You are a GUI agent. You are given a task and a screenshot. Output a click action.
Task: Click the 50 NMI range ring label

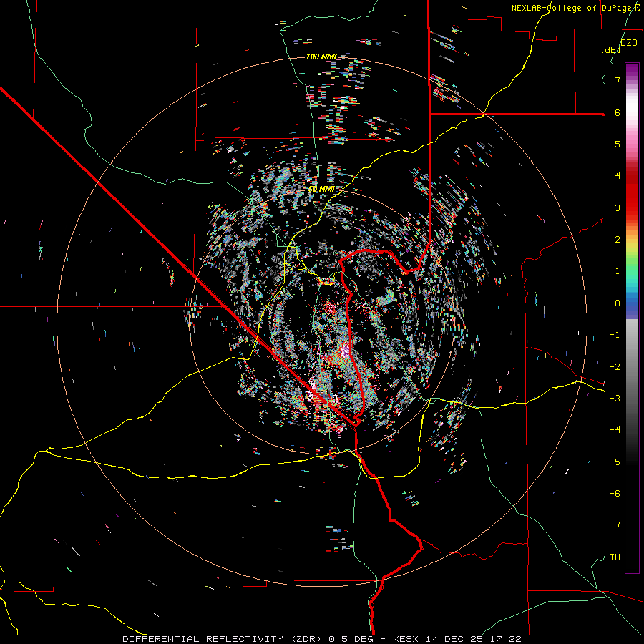321,189
